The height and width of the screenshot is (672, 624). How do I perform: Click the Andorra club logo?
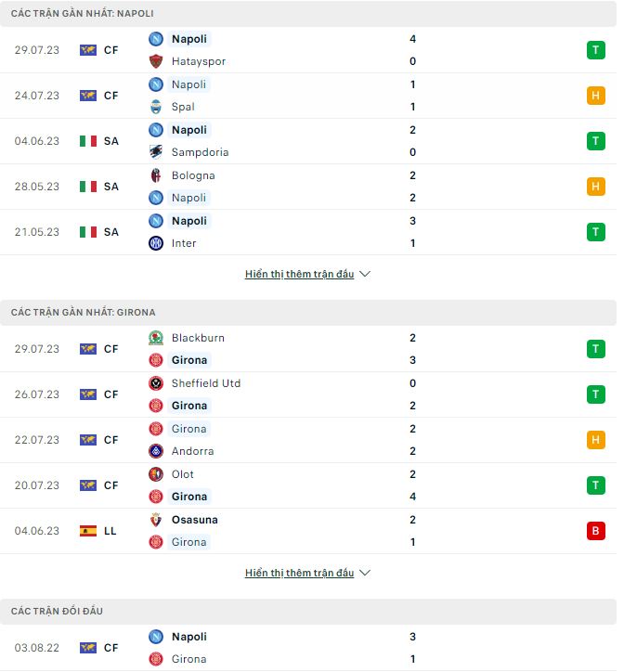coord(156,451)
